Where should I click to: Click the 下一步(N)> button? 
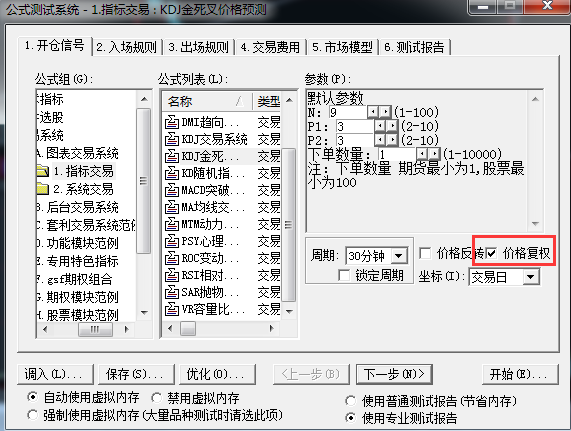394,374
